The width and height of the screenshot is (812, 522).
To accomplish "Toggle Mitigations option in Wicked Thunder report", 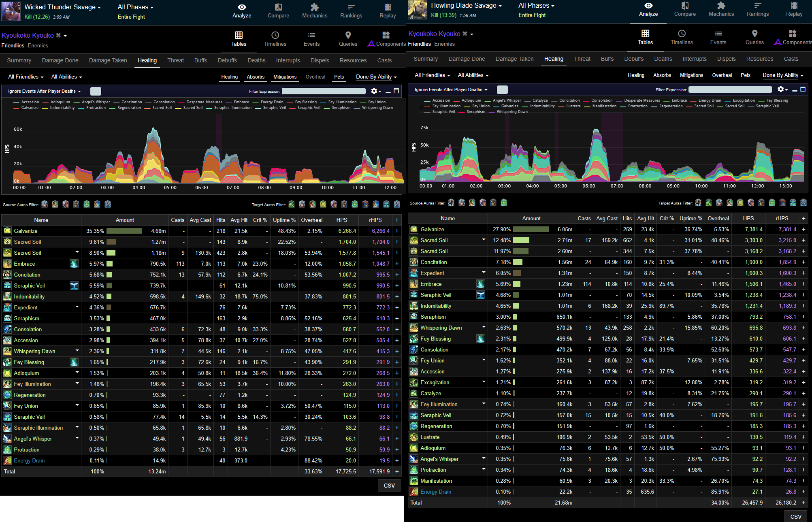I will pos(285,77).
